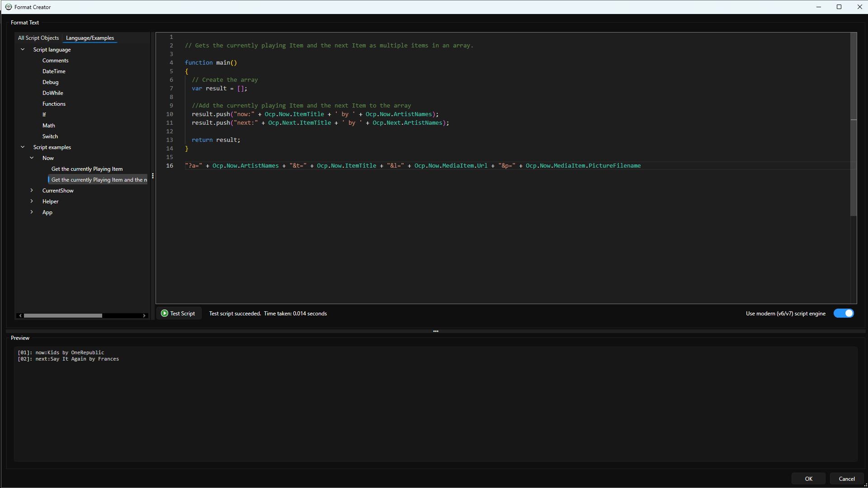Expand the App node

[x=32, y=212]
